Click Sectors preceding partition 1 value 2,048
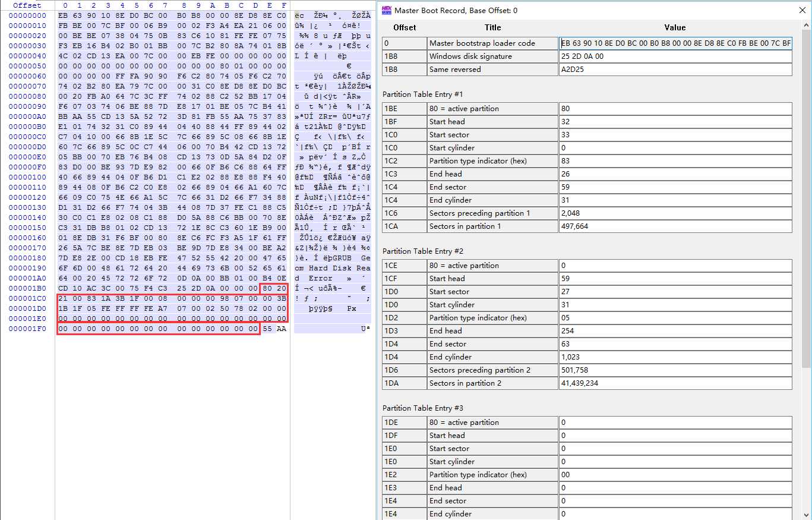The width and height of the screenshot is (812, 520). tap(675, 213)
